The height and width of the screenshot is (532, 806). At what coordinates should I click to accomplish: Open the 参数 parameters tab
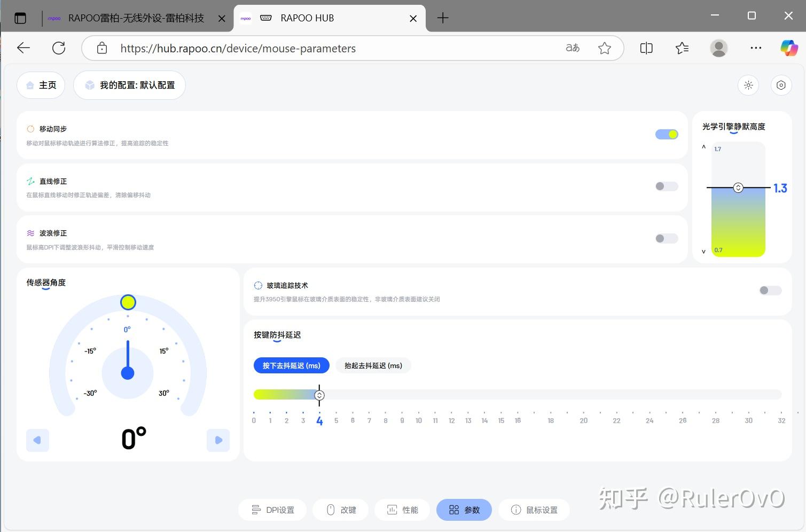click(x=465, y=510)
